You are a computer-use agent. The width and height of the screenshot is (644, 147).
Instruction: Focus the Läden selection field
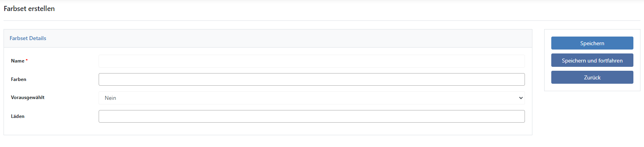(312, 116)
